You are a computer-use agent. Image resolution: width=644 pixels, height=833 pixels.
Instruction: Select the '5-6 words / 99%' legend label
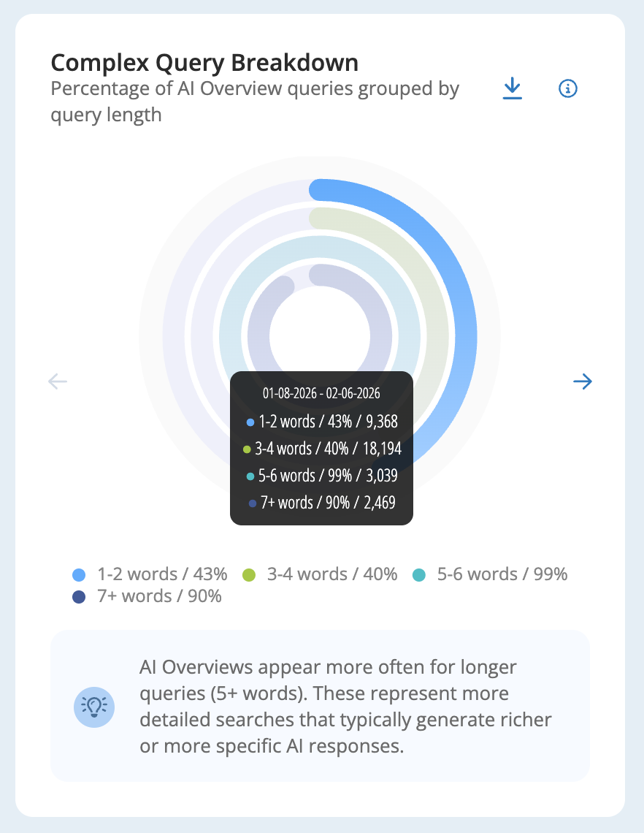[x=502, y=574]
